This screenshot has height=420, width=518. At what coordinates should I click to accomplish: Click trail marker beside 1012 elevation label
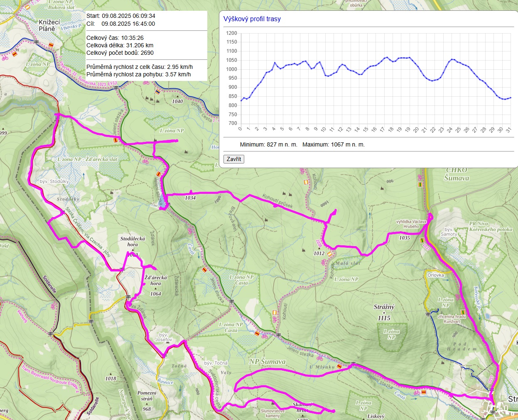(330, 254)
